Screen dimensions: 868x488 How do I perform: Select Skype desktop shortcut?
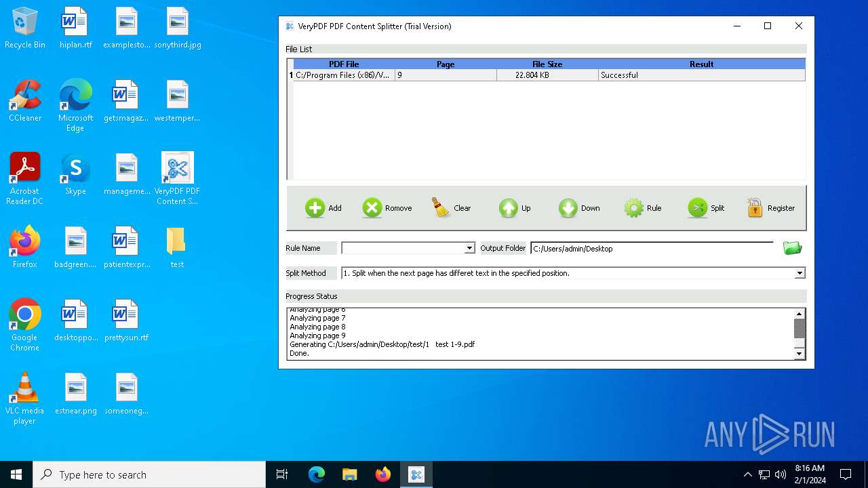75,175
